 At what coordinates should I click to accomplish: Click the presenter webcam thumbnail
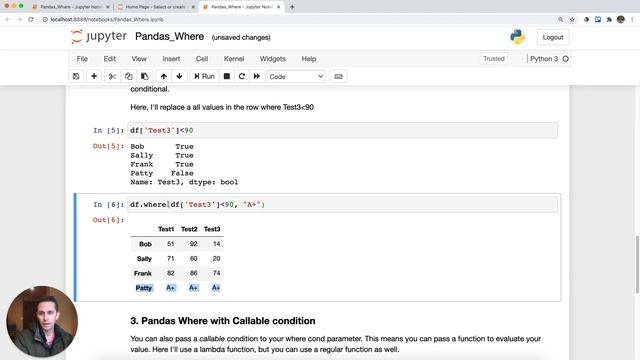(42, 322)
